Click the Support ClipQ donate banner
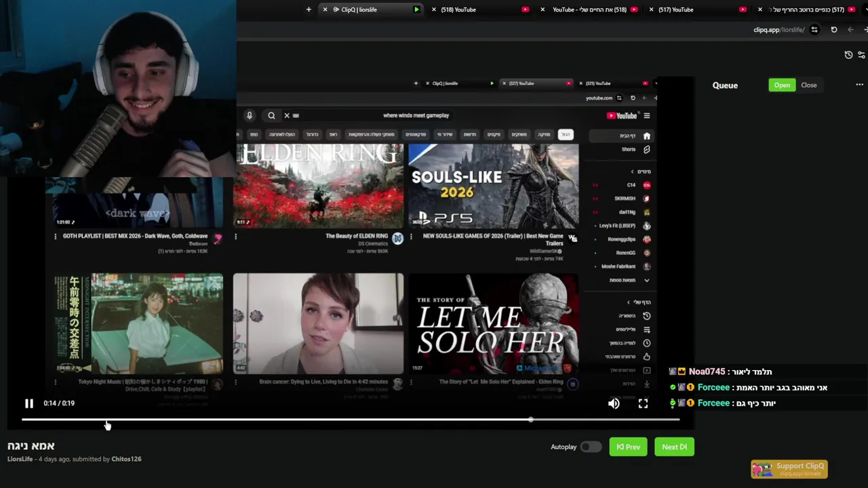868x488 pixels. (x=789, y=469)
